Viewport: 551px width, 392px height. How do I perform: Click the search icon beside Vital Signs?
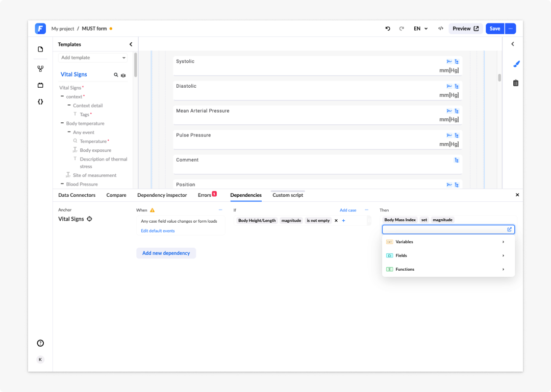[116, 75]
